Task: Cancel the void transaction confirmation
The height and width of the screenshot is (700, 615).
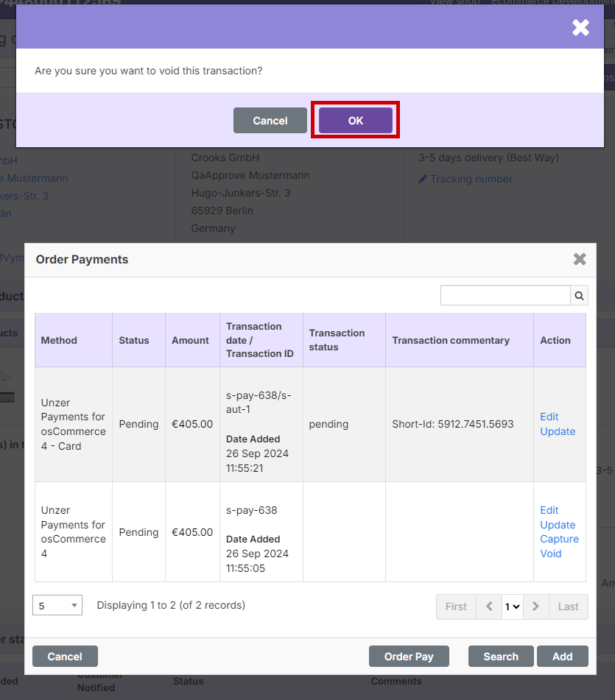Action: click(x=270, y=121)
